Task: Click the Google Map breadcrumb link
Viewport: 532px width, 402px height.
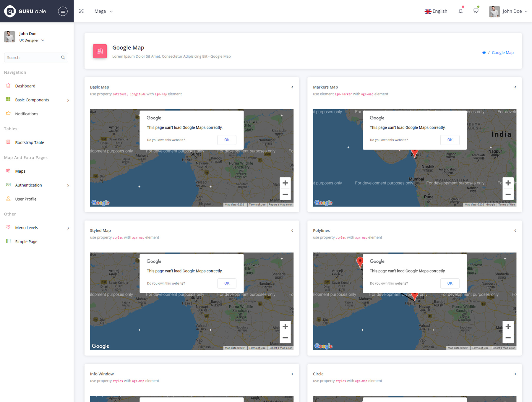Action: 502,53
